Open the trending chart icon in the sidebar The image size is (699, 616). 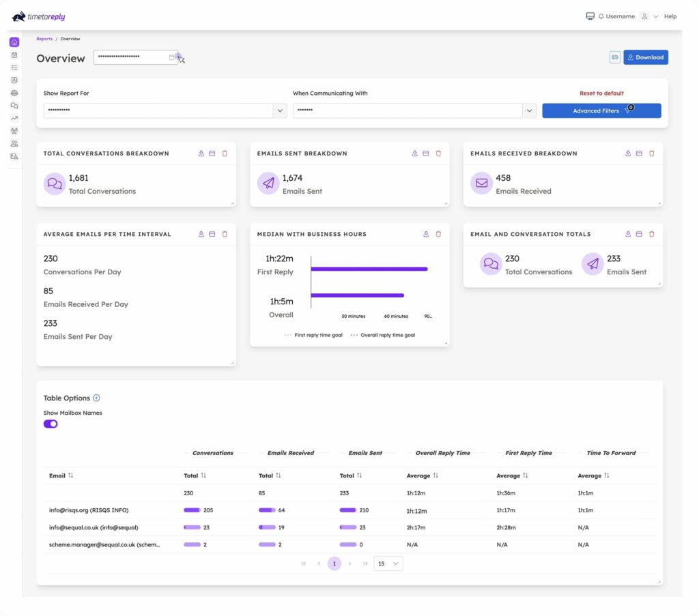coord(14,118)
